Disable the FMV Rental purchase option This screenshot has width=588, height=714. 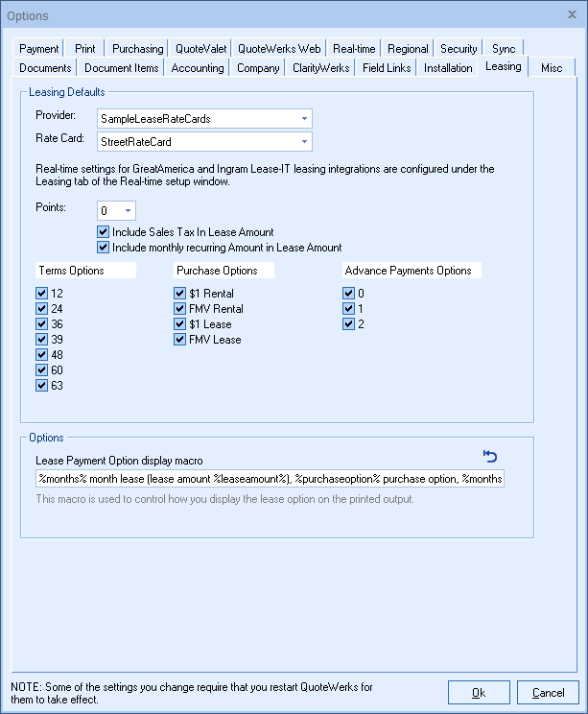[180, 309]
